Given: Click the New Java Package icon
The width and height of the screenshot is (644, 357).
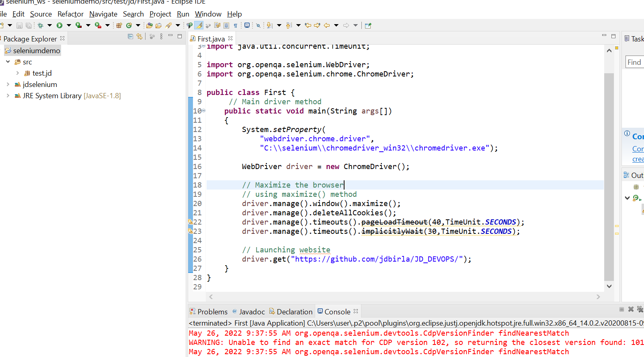Looking at the screenshot, I should [119, 25].
